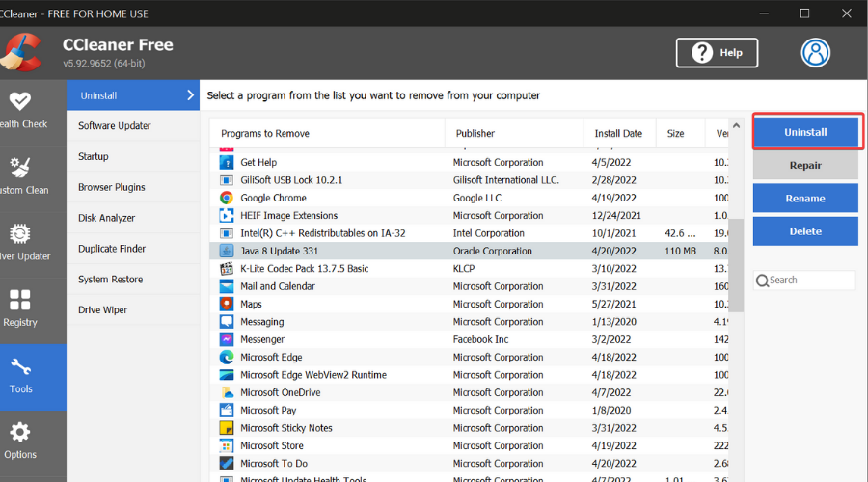The width and height of the screenshot is (868, 482).
Task: Click the 12/24/2021 install date cell
Action: [x=616, y=215]
